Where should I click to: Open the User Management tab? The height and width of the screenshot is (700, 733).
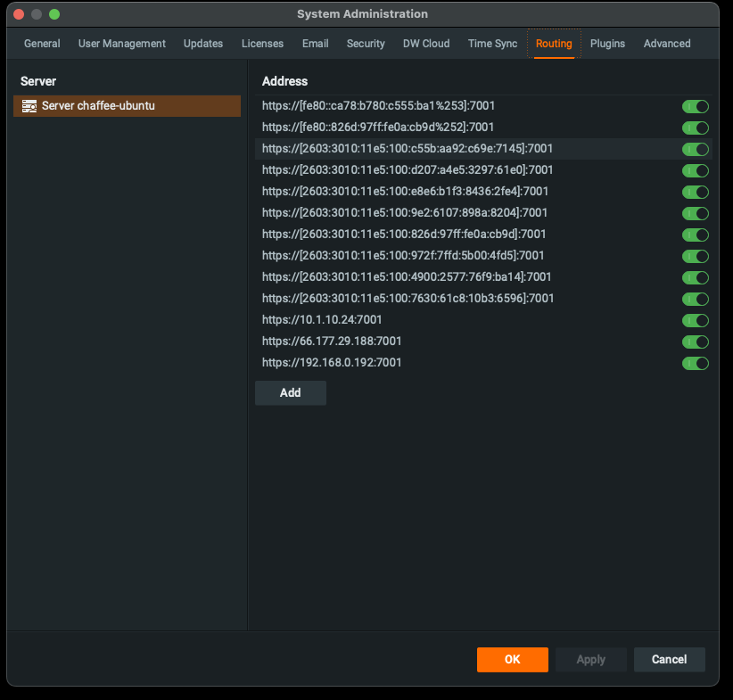[x=122, y=44]
